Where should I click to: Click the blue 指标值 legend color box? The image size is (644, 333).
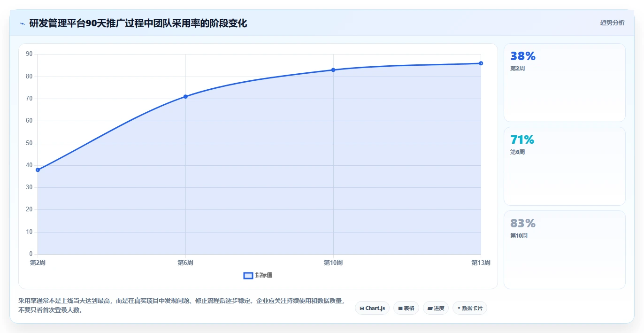[x=248, y=275]
